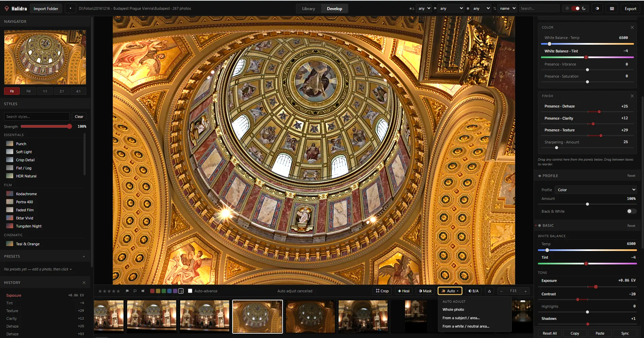Open the Import Folder arrow dropdown
644x338 pixels.
tap(70, 8)
